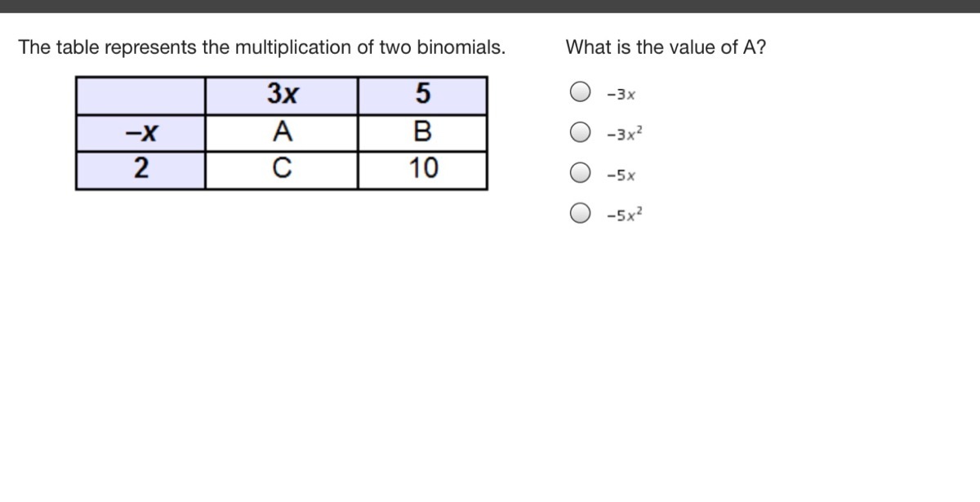This screenshot has width=980, height=502.
Task: Click the 'What is the value of A?' question
Action: pos(666,47)
